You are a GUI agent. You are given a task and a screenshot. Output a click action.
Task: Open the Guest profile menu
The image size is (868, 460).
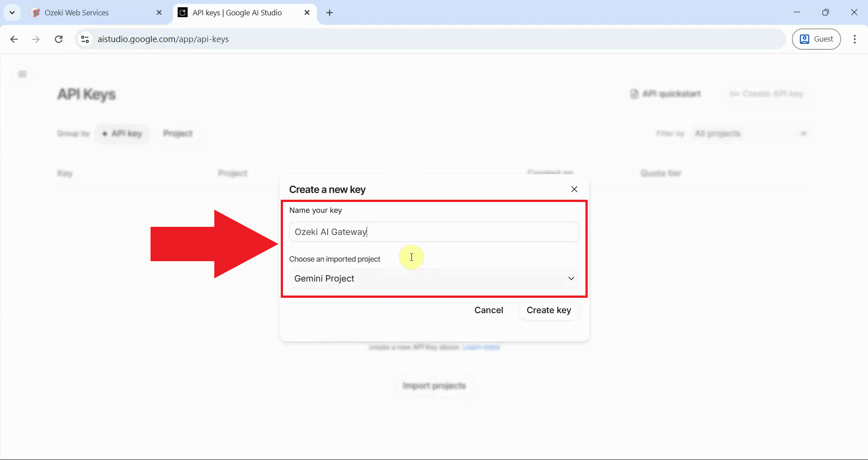click(x=816, y=39)
